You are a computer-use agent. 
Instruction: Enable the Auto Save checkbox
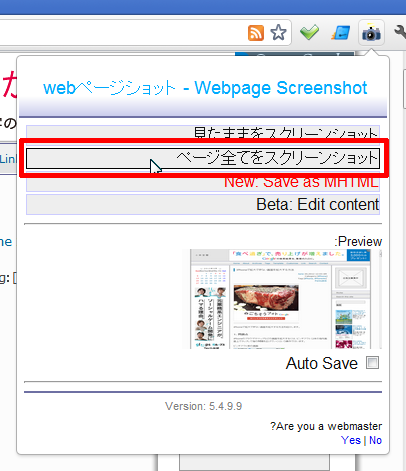pyautogui.click(x=372, y=362)
